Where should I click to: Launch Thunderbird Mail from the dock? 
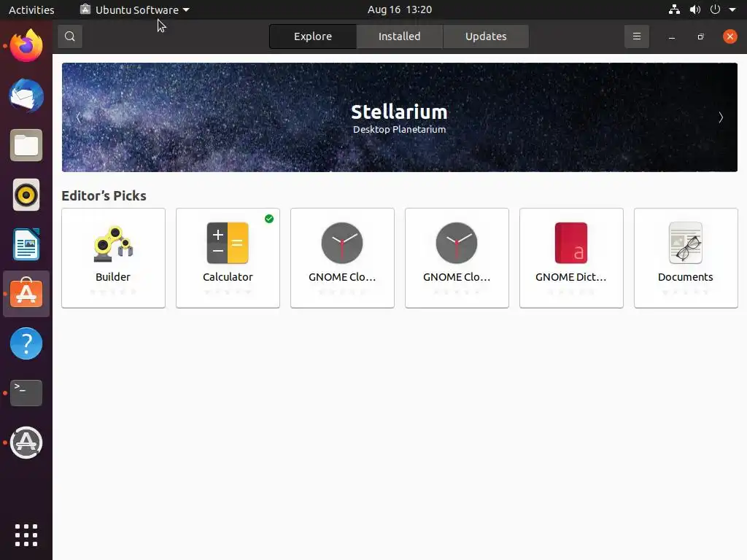(x=26, y=96)
